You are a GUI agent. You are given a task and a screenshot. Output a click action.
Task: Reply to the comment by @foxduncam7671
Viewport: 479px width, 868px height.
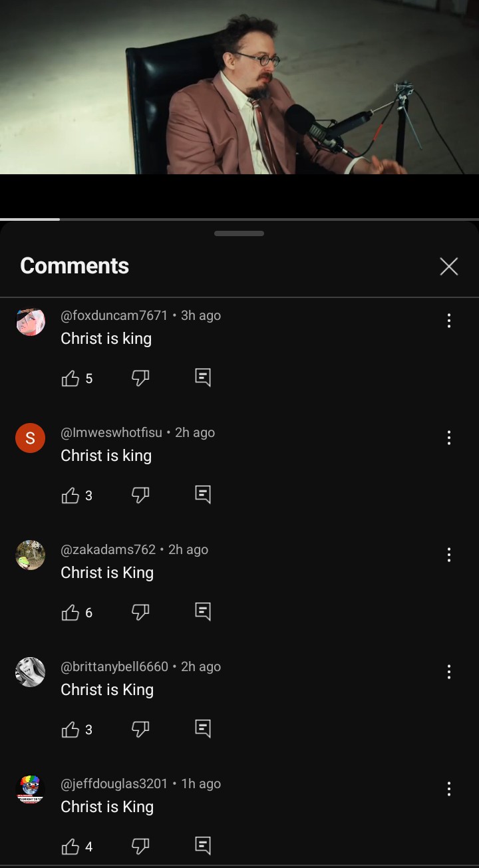[x=203, y=378]
